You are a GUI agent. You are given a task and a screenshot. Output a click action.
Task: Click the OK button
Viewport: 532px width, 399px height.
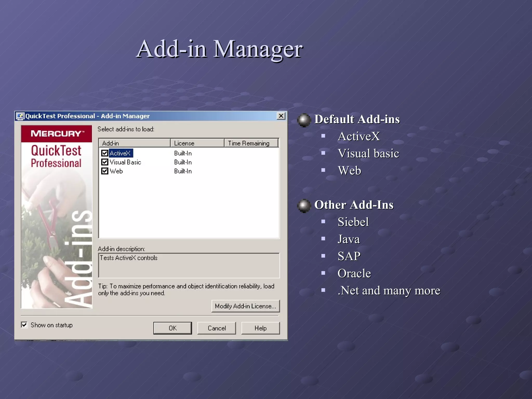172,328
